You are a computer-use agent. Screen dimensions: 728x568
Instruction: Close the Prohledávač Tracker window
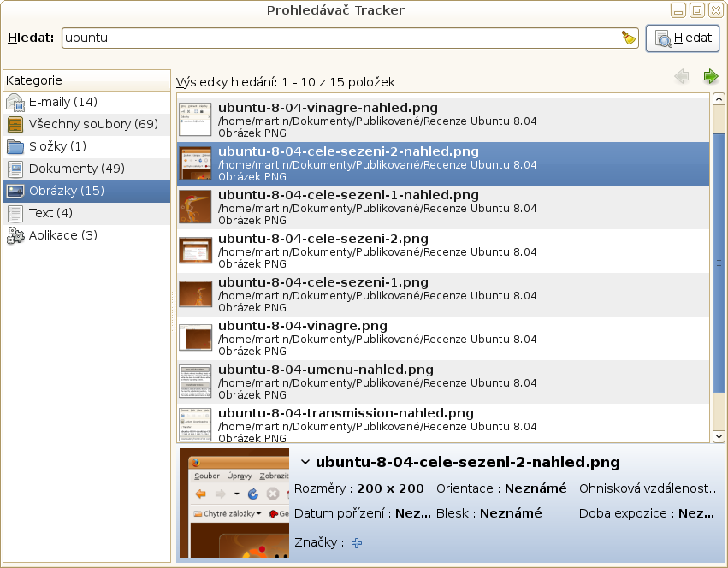[715, 10]
